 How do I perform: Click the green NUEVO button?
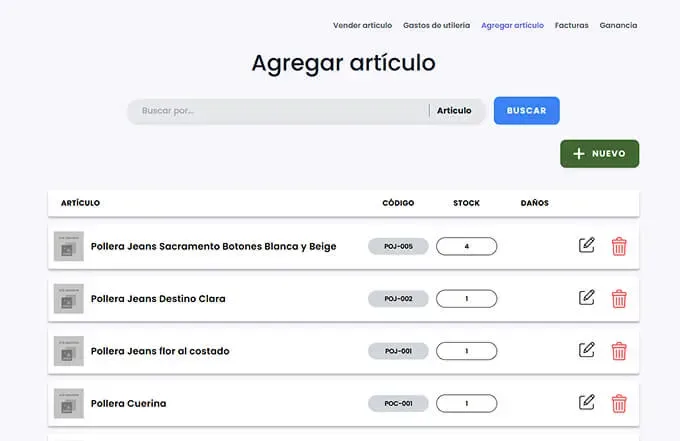599,154
